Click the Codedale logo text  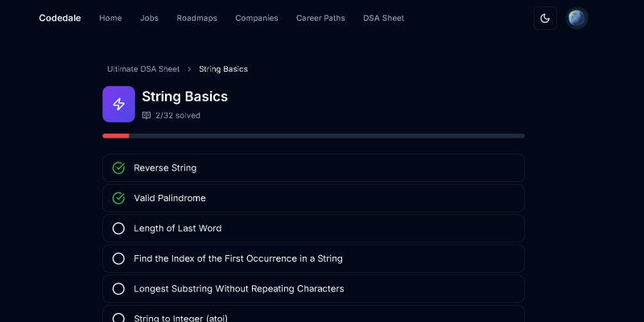(60, 18)
